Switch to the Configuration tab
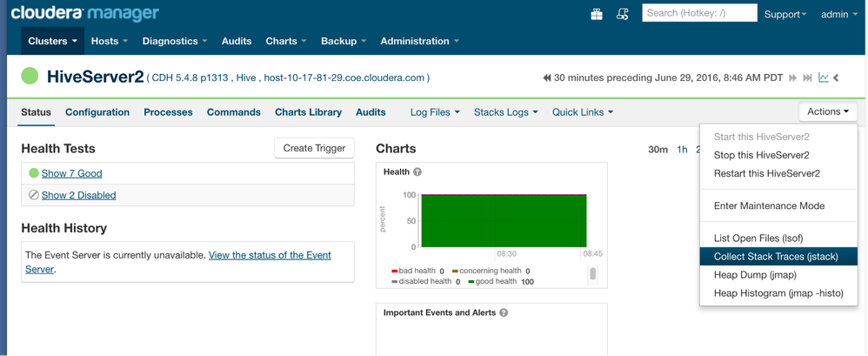868x356 pixels. [x=97, y=112]
